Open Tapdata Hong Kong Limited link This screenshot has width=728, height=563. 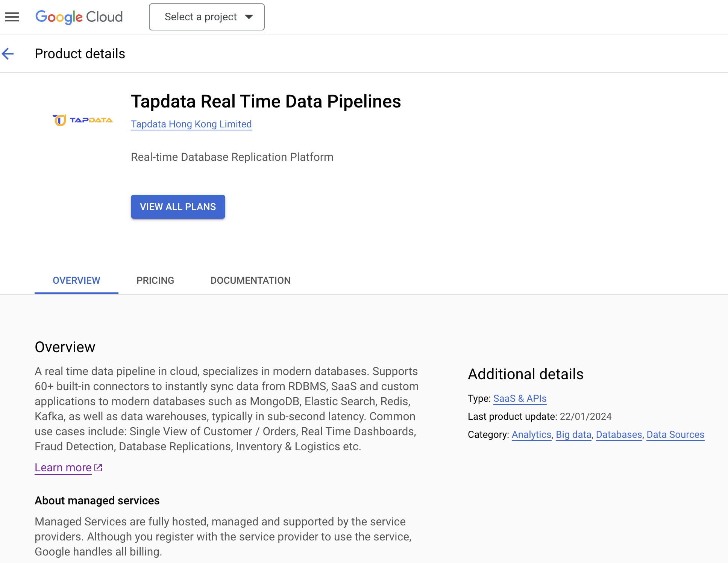[x=191, y=124]
